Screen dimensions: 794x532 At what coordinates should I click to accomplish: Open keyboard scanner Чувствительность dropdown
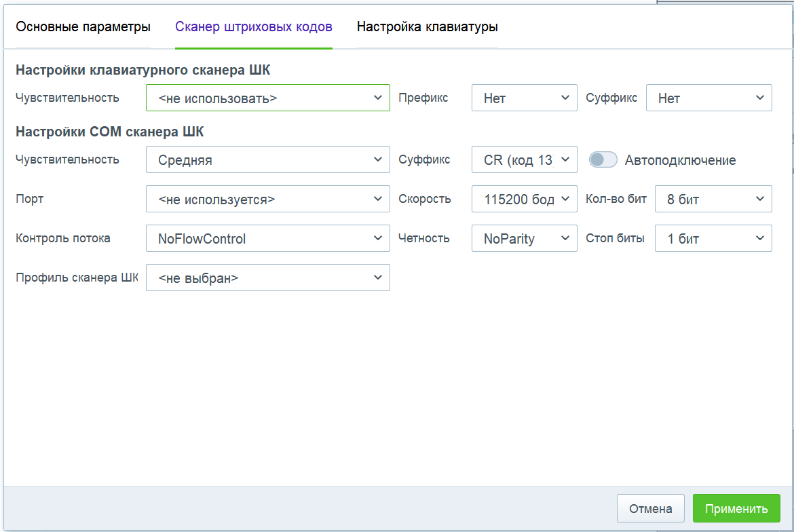pos(268,98)
